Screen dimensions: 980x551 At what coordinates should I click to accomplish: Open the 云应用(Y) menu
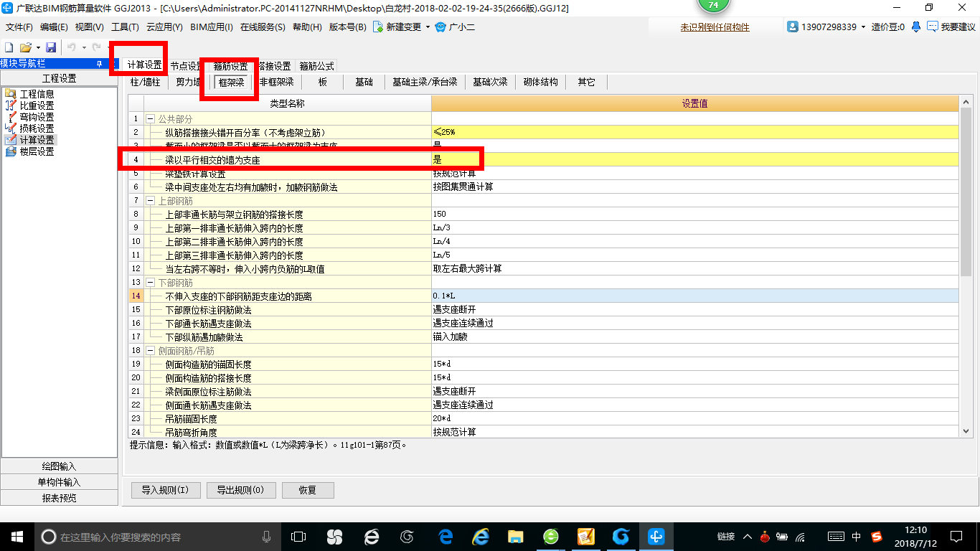coord(164,27)
